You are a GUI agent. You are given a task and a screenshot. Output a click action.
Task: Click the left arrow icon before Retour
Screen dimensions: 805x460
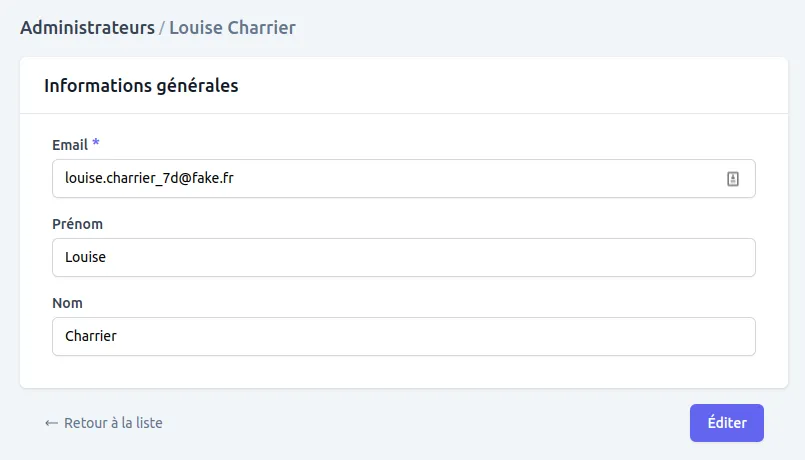(x=52, y=423)
